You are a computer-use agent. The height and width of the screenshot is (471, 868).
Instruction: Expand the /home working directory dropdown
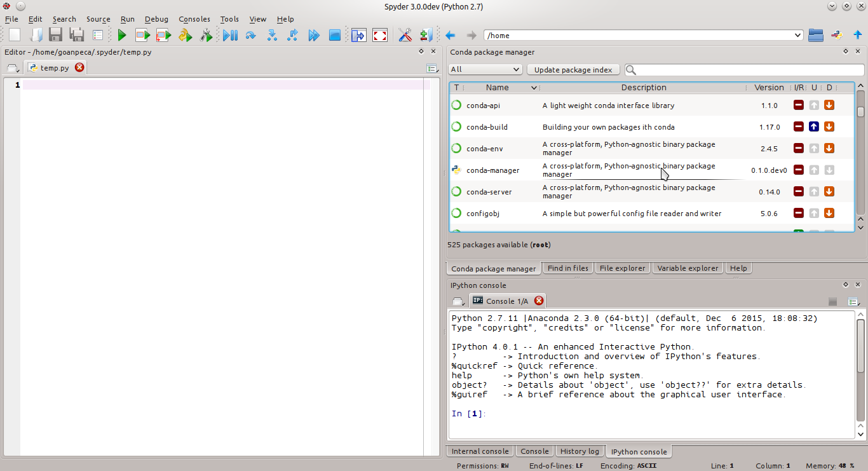798,36
